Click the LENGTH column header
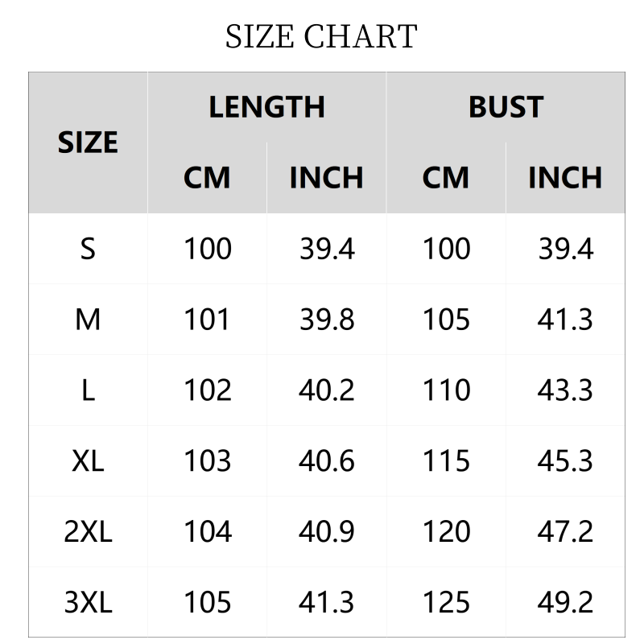The width and height of the screenshot is (644, 644). point(266,107)
